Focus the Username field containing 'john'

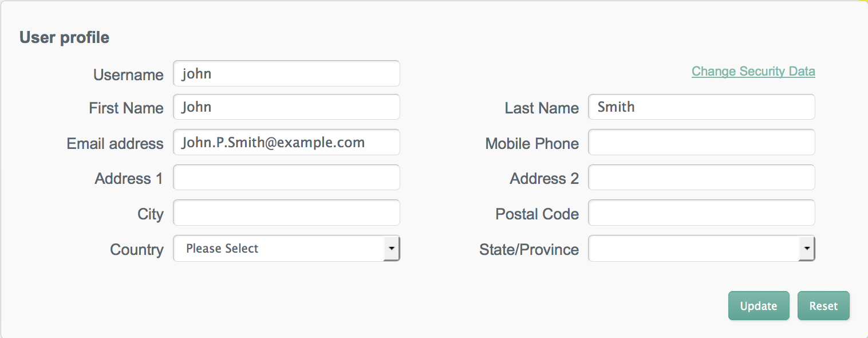(x=286, y=73)
